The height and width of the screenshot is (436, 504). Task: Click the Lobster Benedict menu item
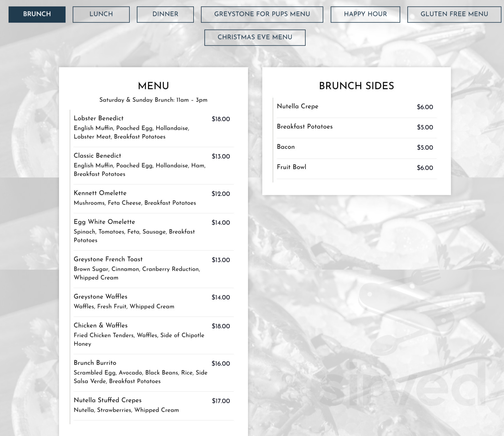pyautogui.click(x=98, y=118)
